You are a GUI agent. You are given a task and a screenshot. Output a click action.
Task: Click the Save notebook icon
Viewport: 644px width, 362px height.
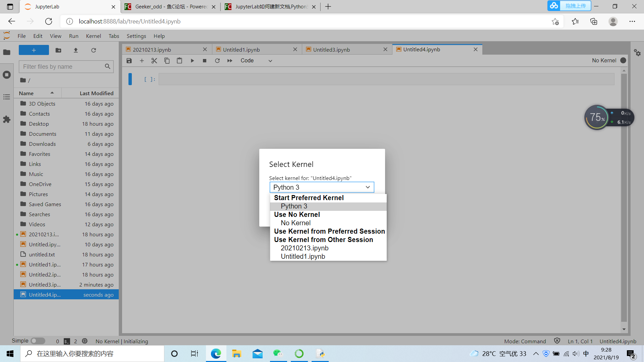tap(129, 61)
